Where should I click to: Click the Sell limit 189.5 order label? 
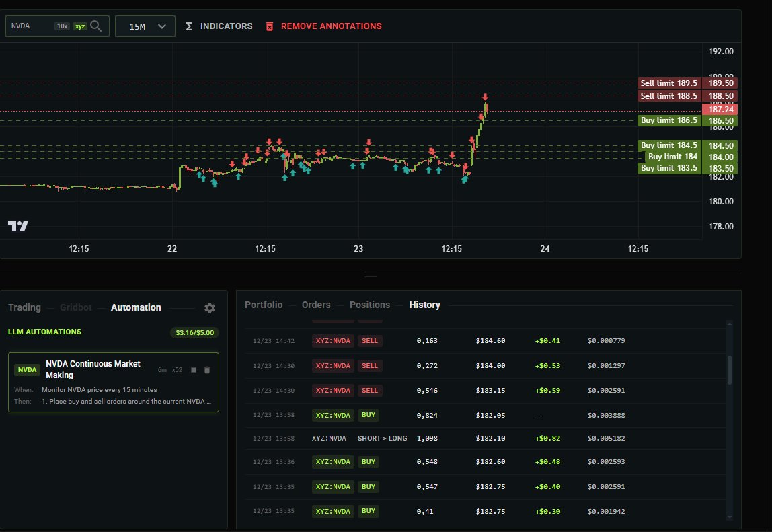coord(668,83)
